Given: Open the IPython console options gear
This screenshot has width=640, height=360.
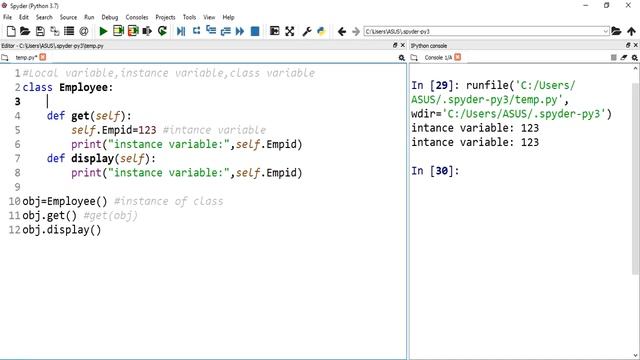Looking at the screenshot, I should pos(634,58).
